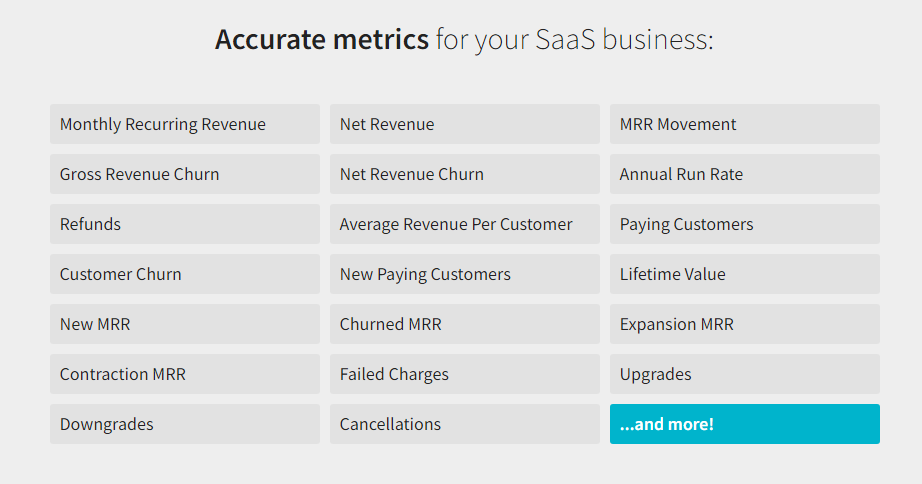Click the Monthly Recurring Revenue tile

coord(185,124)
